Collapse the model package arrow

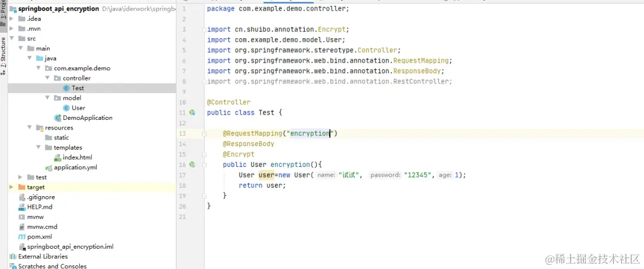click(47, 98)
